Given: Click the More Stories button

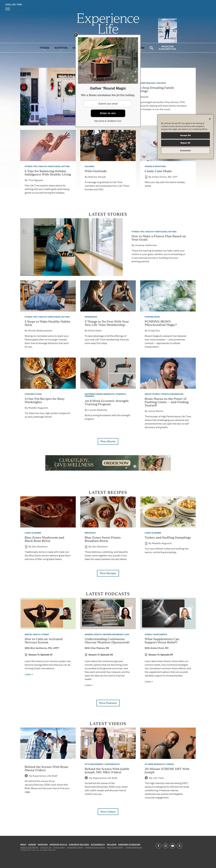Looking at the screenshot, I should [108, 441].
